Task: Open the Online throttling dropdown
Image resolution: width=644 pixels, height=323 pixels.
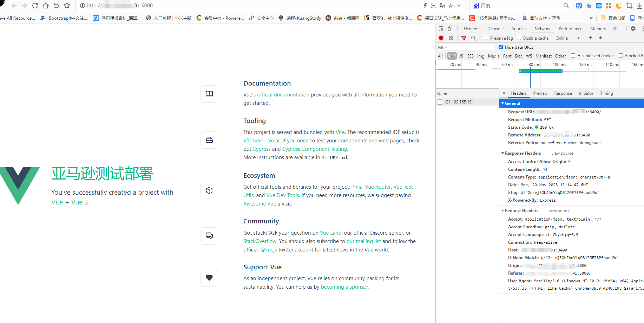Action: tap(567, 38)
